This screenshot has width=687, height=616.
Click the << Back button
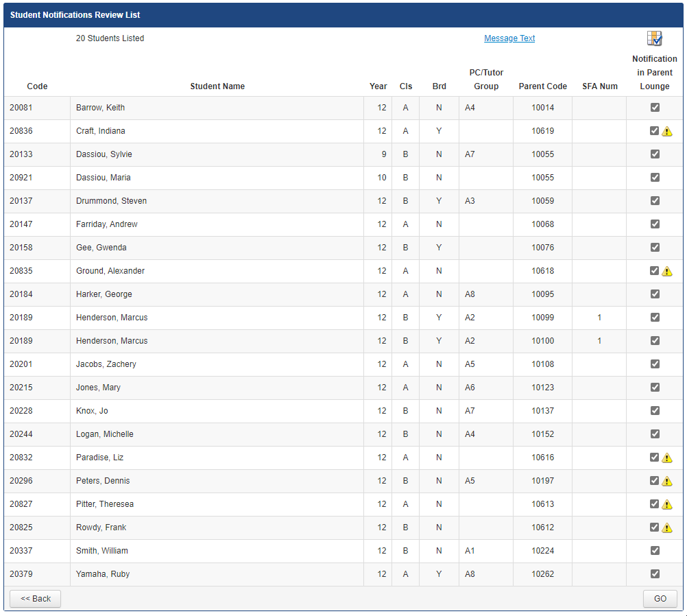tap(36, 599)
